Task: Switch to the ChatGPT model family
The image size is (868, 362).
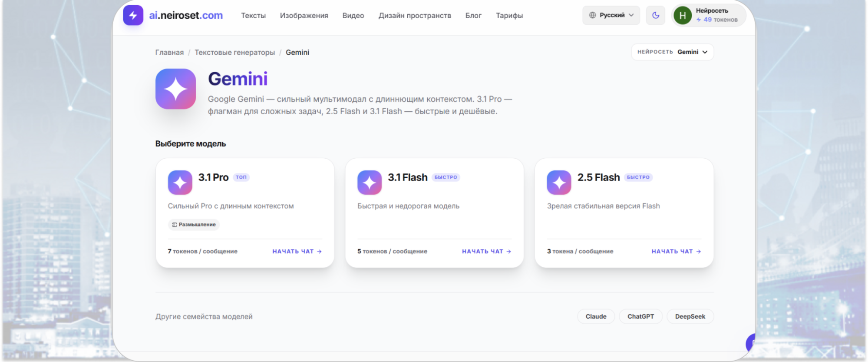Action: point(640,316)
